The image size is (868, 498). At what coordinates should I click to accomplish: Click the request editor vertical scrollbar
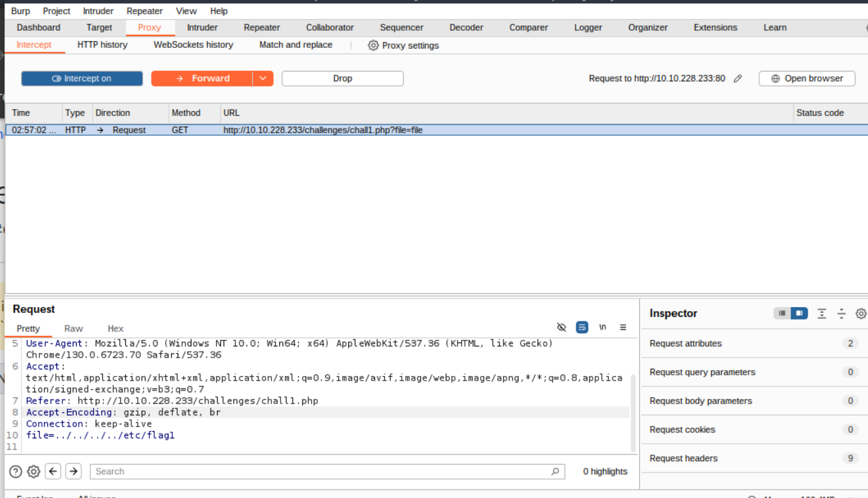coord(633,413)
